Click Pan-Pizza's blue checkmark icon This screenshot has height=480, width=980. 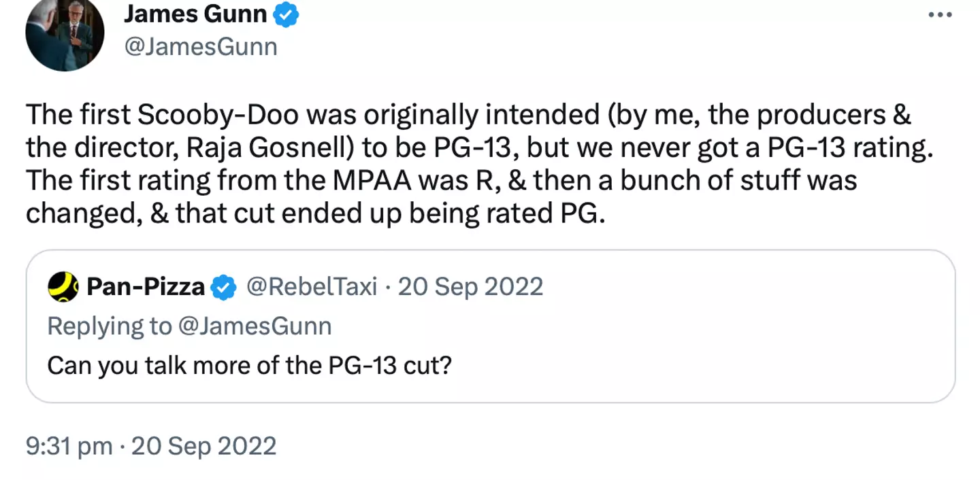tap(222, 287)
